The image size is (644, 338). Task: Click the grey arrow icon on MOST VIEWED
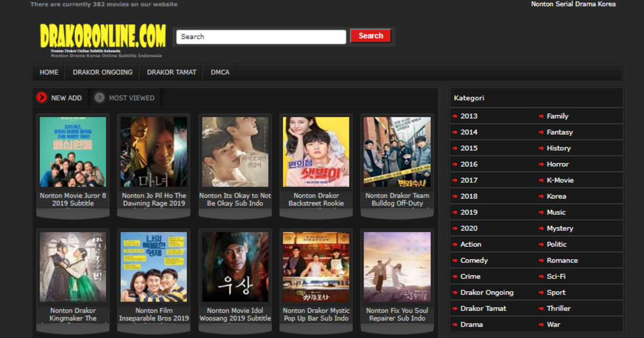[99, 98]
